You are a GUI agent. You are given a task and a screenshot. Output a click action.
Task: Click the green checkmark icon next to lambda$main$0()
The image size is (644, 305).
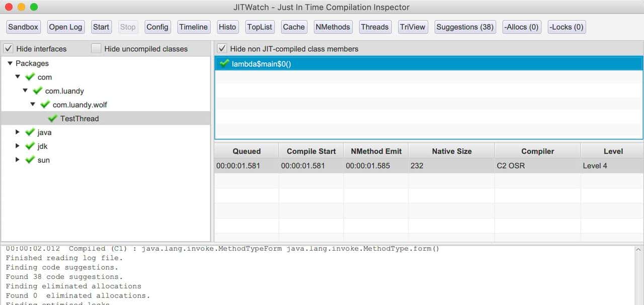tap(224, 63)
